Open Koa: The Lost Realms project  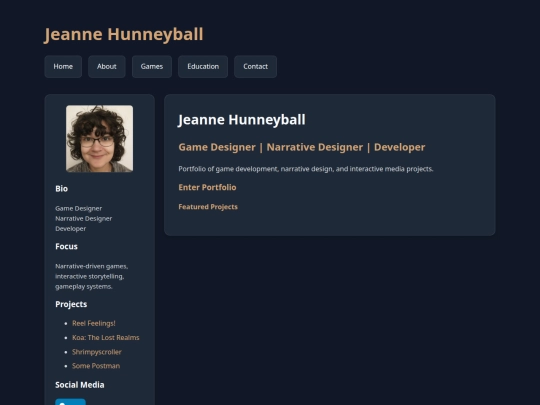tap(106, 338)
